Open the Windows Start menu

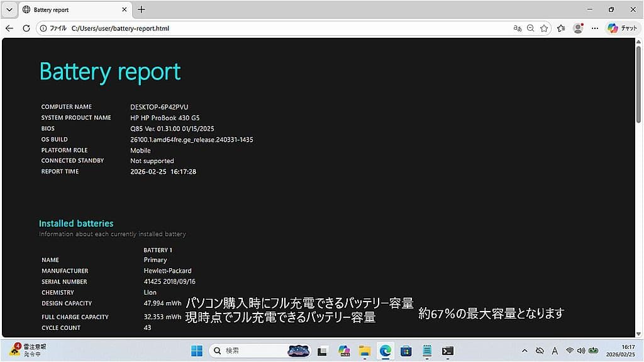(x=197, y=351)
